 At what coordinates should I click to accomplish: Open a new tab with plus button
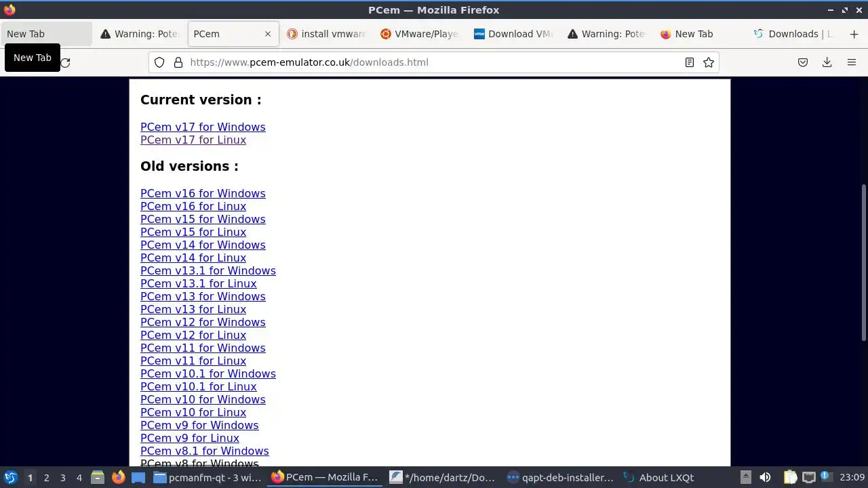[854, 34]
